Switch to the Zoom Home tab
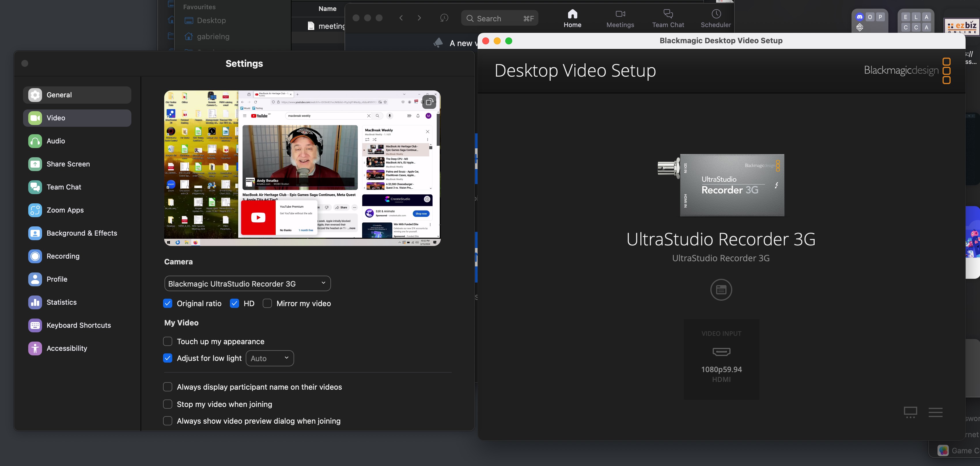The height and width of the screenshot is (466, 980). [572, 19]
